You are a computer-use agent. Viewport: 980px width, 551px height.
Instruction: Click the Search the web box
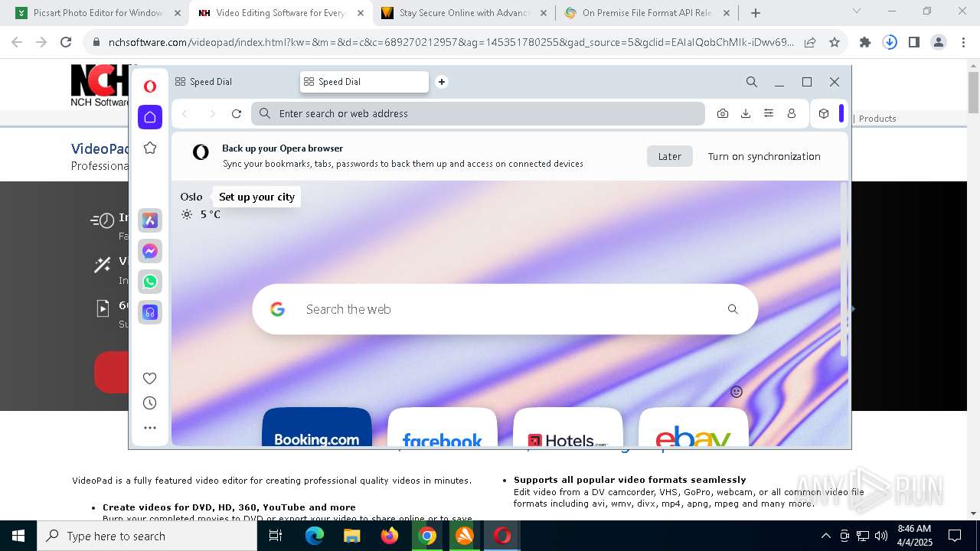pos(505,309)
